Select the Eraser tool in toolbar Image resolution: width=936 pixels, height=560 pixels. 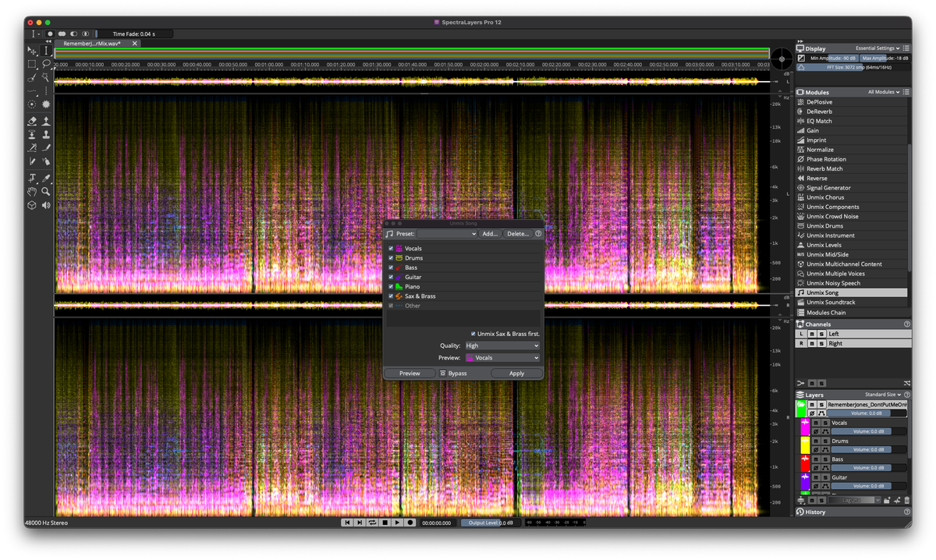pyautogui.click(x=32, y=121)
